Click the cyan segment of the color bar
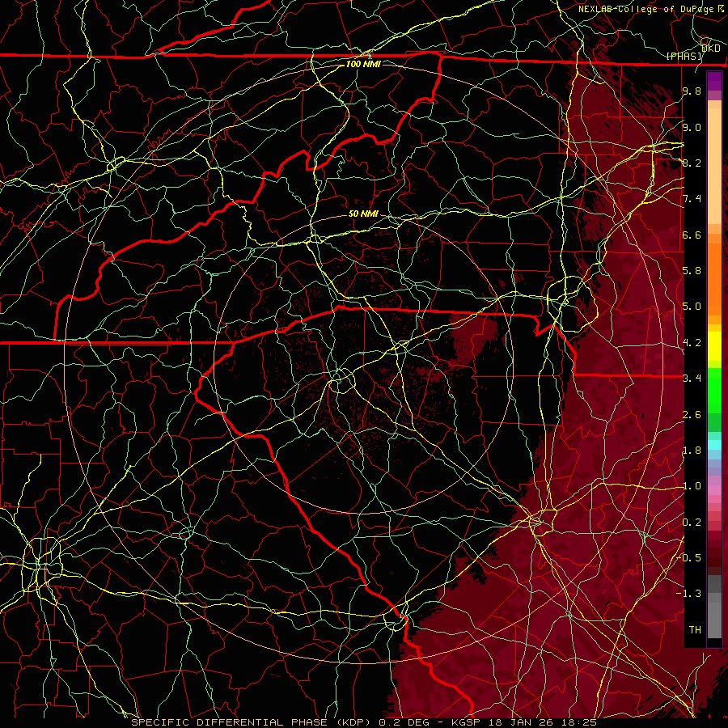This screenshot has width=728, height=728. pos(714,445)
